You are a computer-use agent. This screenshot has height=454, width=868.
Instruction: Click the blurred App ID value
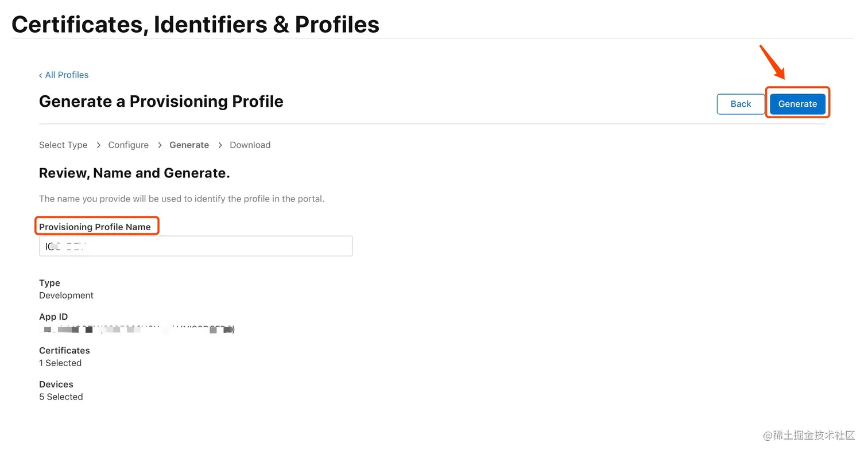pos(137,329)
